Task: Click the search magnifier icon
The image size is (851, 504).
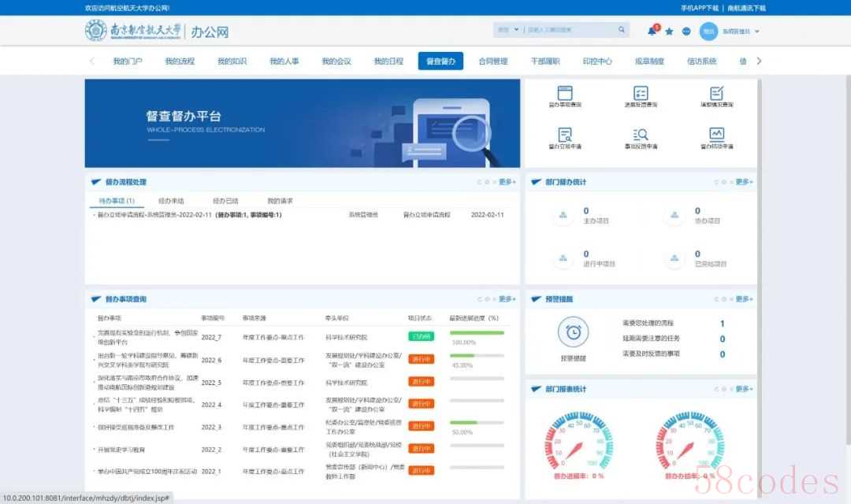Action: point(622,30)
